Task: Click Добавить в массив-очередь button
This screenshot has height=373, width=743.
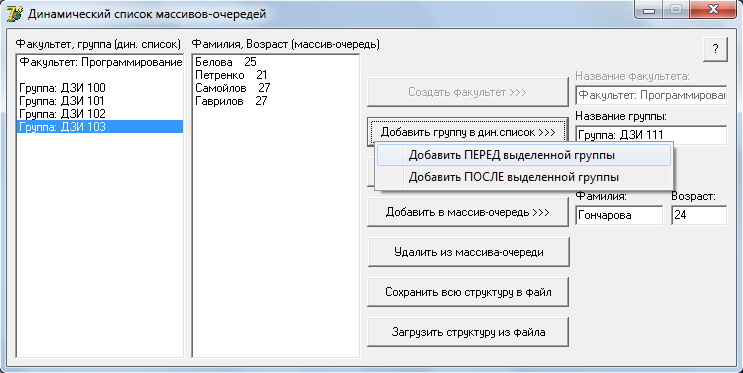Action: (x=468, y=212)
